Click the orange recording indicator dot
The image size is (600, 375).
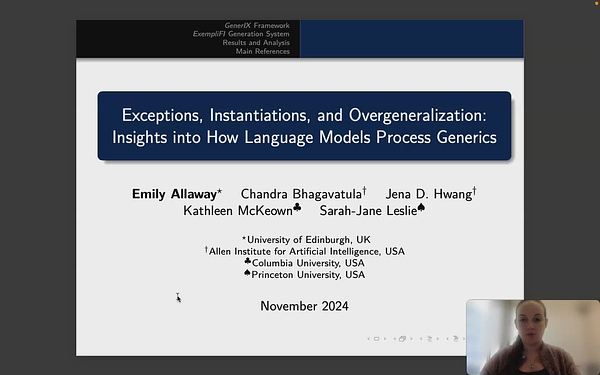point(597,3)
